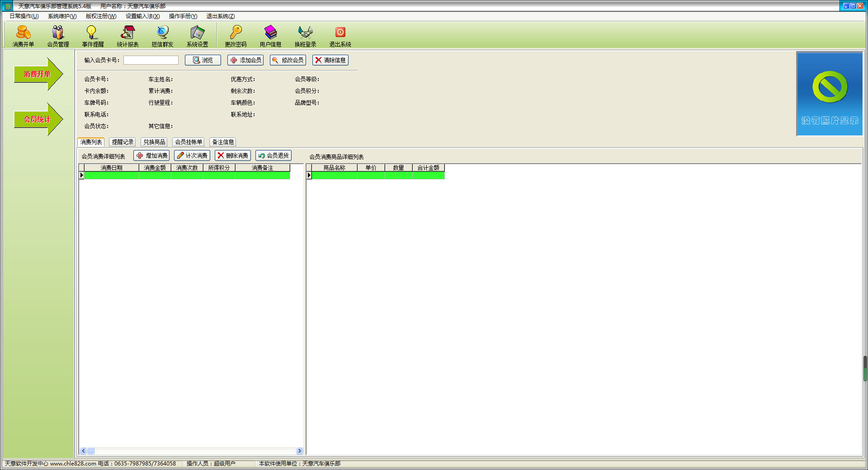The width and height of the screenshot is (868, 470).
Task: Switch to the 会员挂帐单 tab
Action: click(189, 142)
